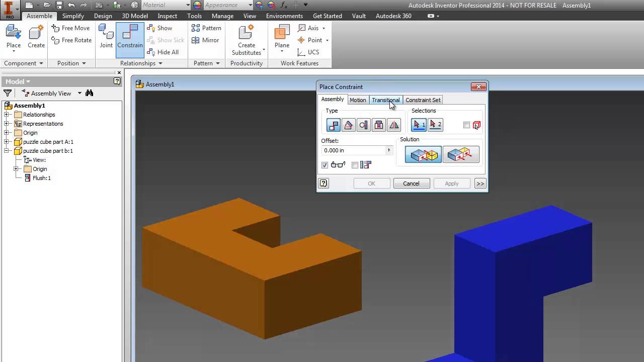Image resolution: width=644 pixels, height=362 pixels.
Task: Open the Material dropdown
Action: pyautogui.click(x=188, y=5)
